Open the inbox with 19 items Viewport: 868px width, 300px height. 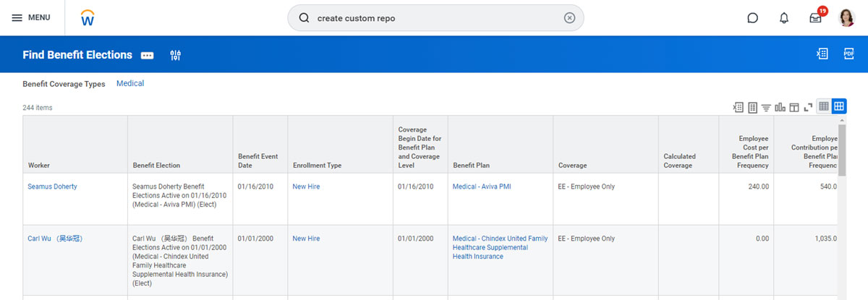click(816, 17)
